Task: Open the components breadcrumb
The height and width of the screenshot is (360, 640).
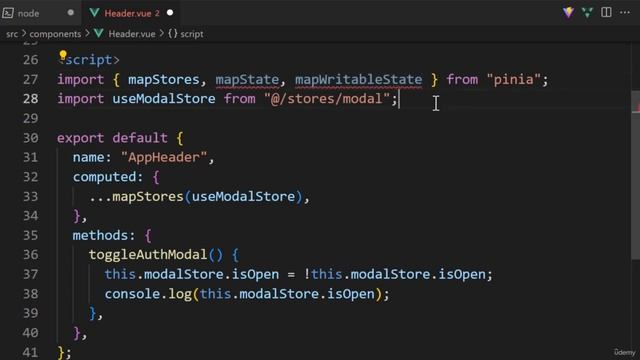Action: coord(55,34)
